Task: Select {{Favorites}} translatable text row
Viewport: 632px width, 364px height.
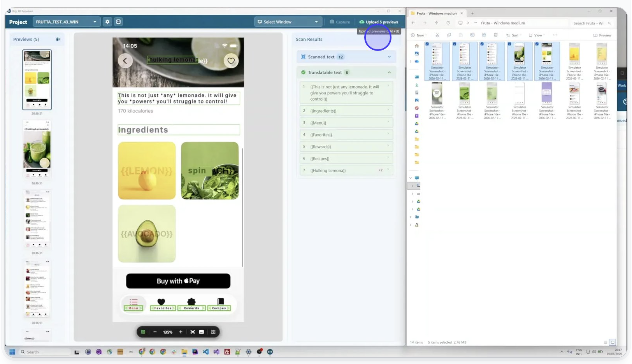Action: tap(346, 135)
